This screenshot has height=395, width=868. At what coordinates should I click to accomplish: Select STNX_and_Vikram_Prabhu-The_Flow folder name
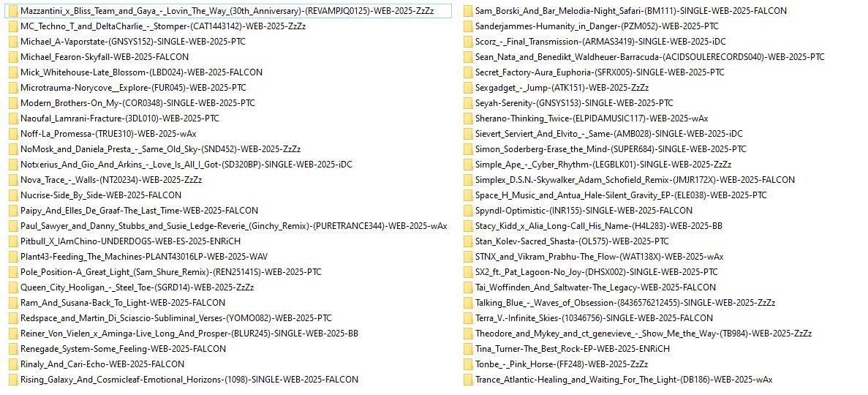[x=600, y=257]
